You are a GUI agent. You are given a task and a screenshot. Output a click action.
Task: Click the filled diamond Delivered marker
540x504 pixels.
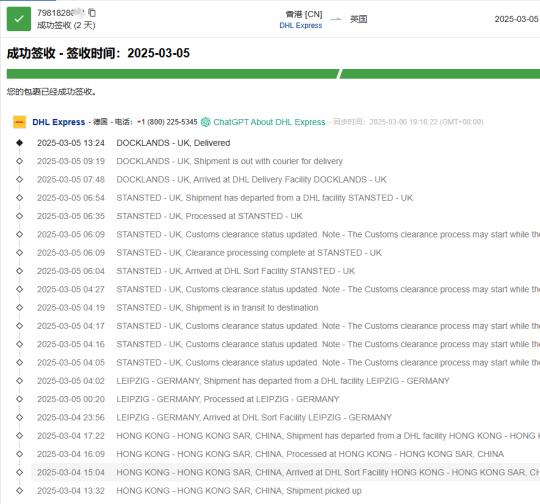[20, 143]
